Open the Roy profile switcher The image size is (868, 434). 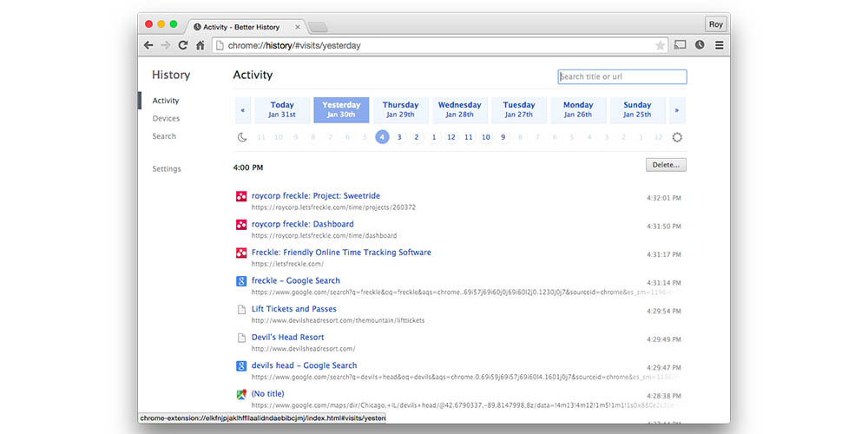715,24
